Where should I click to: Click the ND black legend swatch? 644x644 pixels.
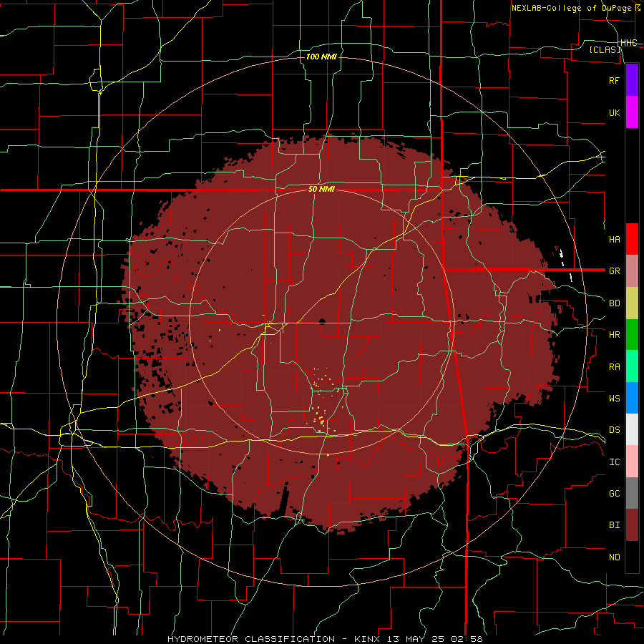click(632, 557)
